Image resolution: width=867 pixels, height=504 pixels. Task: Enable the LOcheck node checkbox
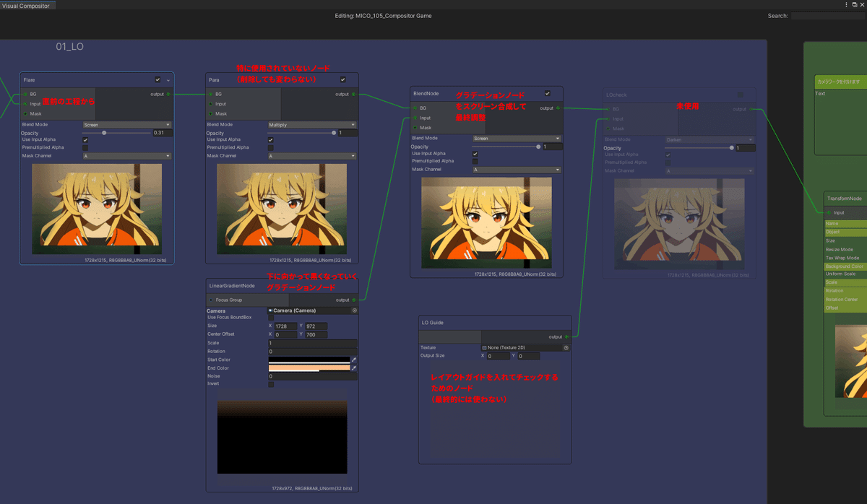pos(740,95)
